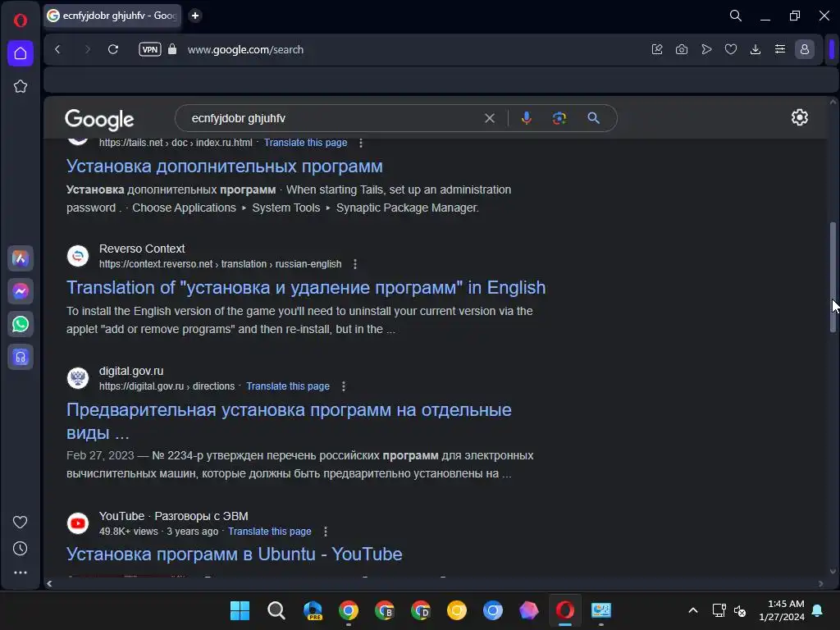The width and height of the screenshot is (840, 630).
Task: Open the player flow arrow icon
Action: point(706,49)
